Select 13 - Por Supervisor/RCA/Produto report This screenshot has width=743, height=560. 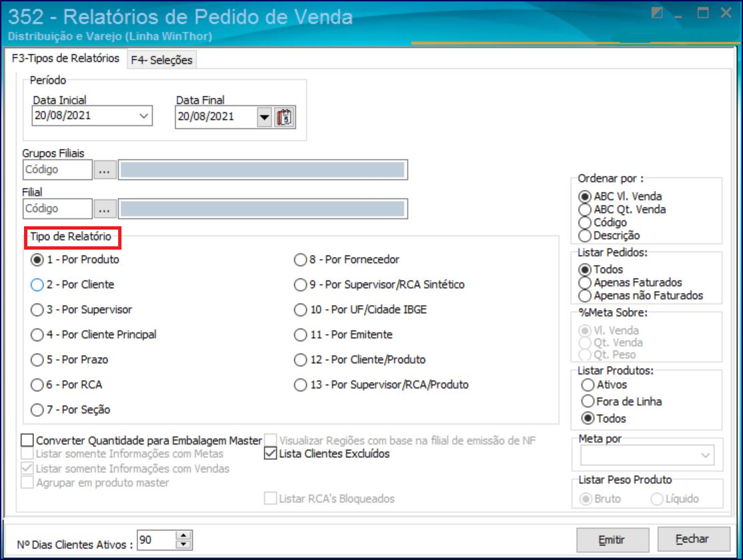(381, 384)
